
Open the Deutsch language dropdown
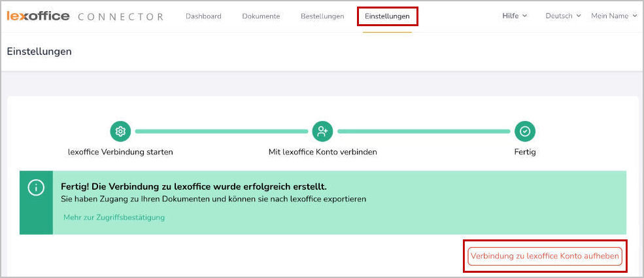pyautogui.click(x=563, y=16)
